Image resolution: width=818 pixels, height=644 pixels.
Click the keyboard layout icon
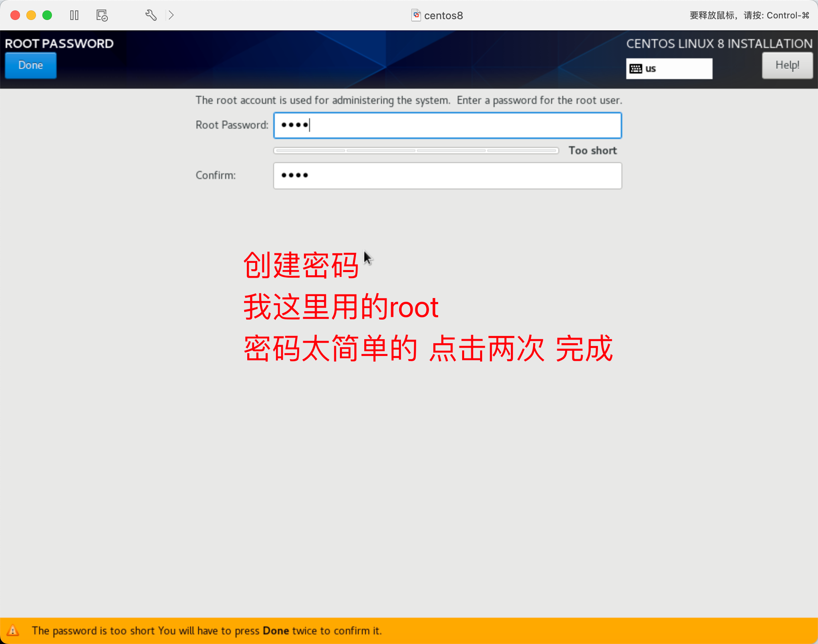[x=635, y=69]
